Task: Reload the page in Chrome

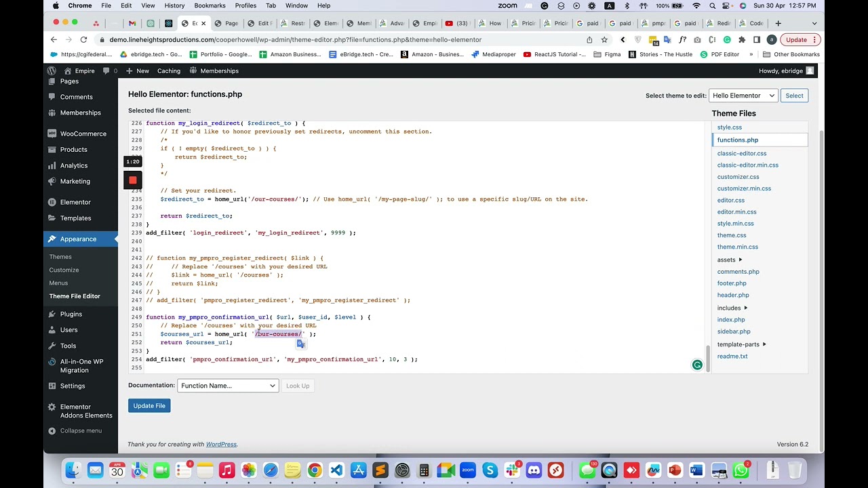Action: (x=83, y=39)
